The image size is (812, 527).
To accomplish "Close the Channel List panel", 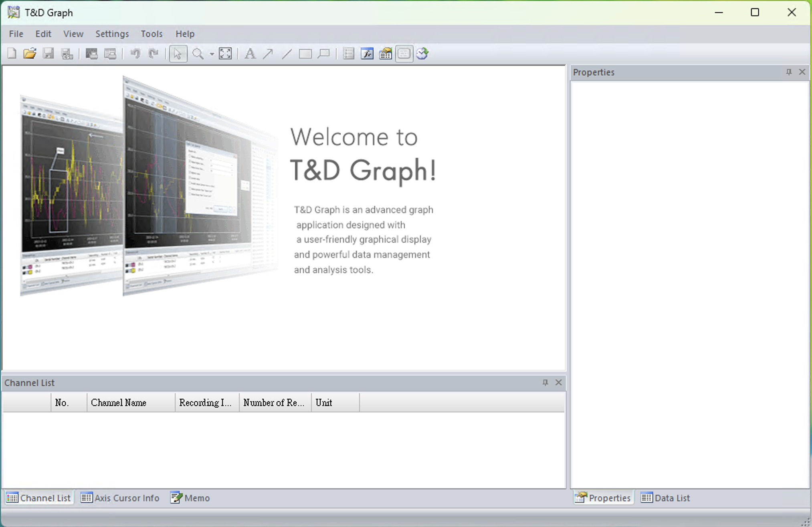I will pos(558,382).
